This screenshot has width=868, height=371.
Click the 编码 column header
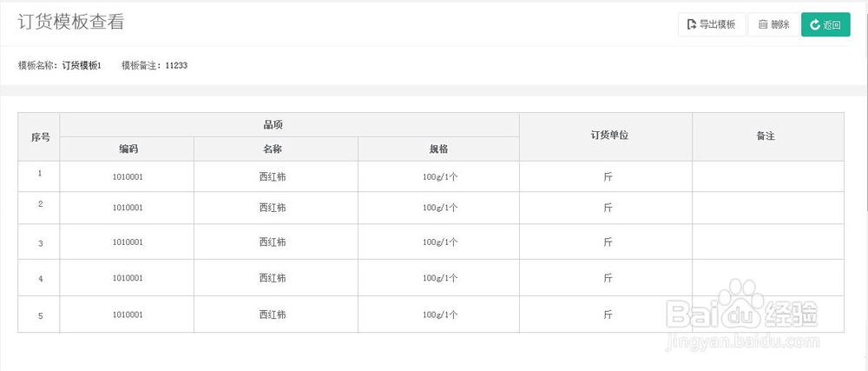coord(127,149)
